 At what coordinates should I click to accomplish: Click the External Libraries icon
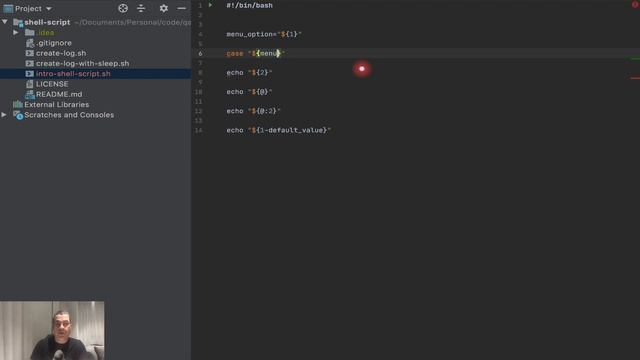click(x=18, y=104)
